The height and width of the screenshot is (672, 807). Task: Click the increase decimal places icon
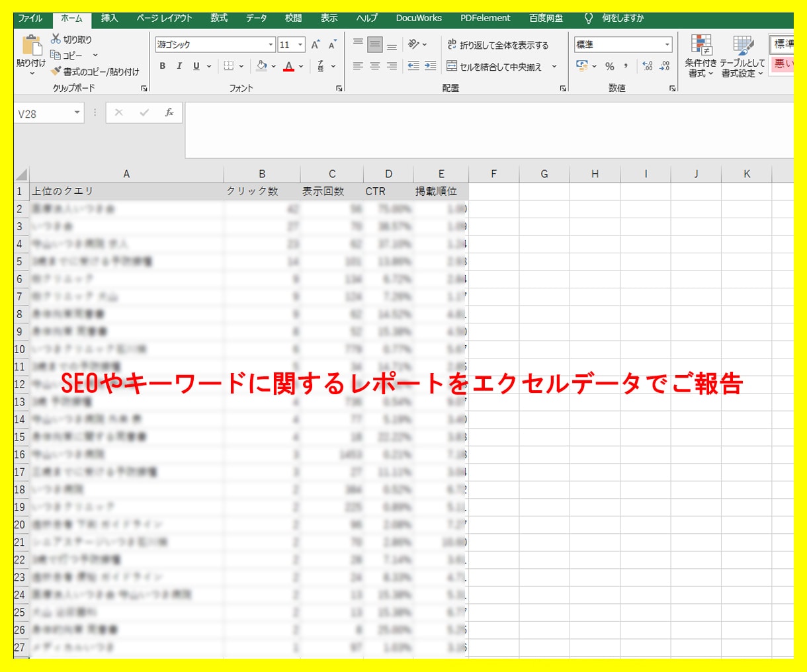pos(648,66)
